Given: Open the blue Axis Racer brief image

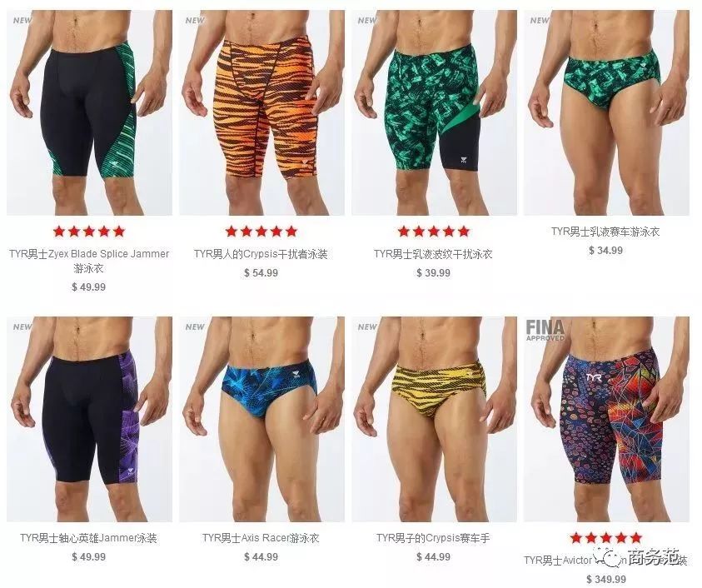Looking at the screenshot, I should [262, 419].
